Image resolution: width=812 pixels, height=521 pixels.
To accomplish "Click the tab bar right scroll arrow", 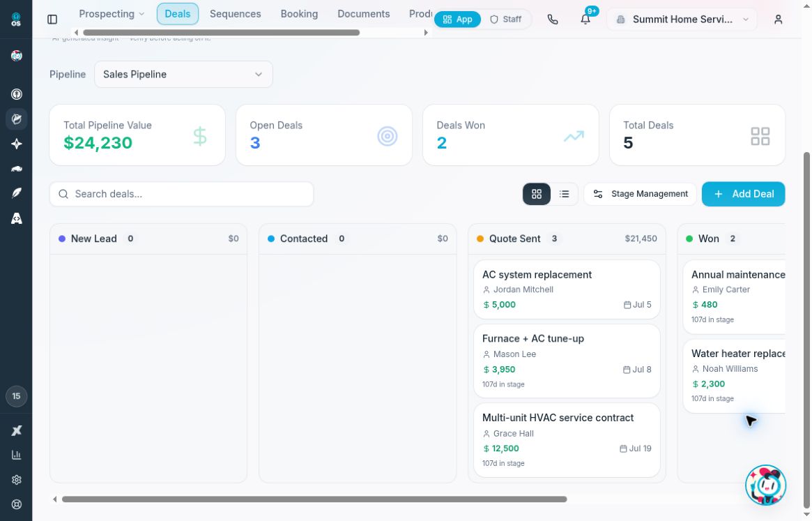I will coord(426,33).
